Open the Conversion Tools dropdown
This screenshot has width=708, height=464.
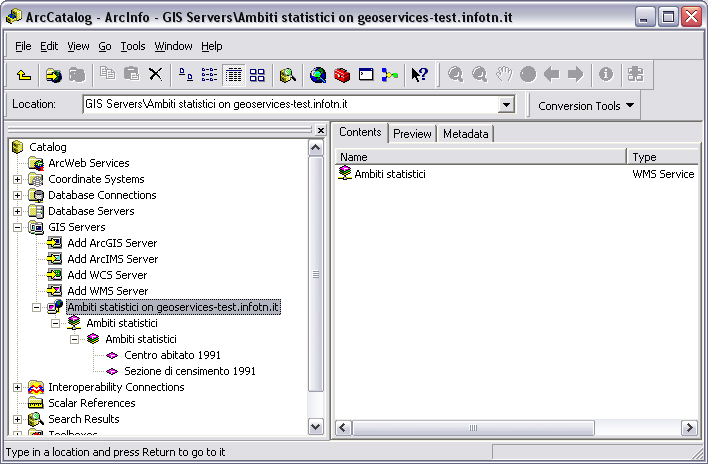pos(586,106)
